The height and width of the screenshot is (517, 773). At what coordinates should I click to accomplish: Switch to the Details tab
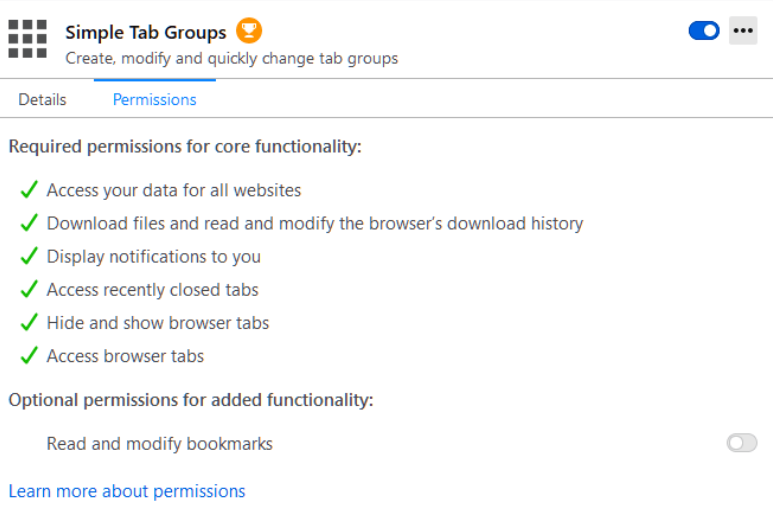[42, 100]
